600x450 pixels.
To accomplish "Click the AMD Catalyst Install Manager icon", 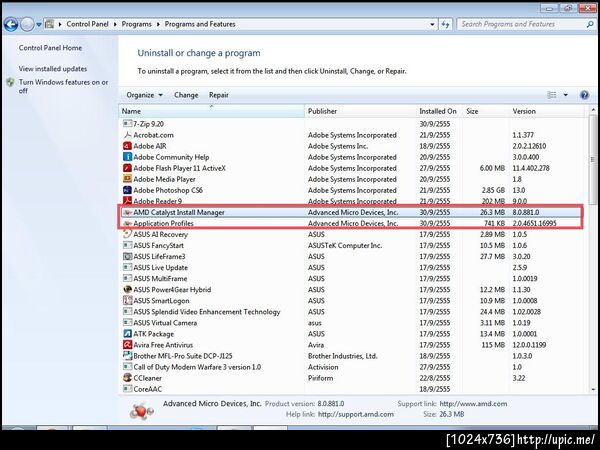I will [x=127, y=212].
